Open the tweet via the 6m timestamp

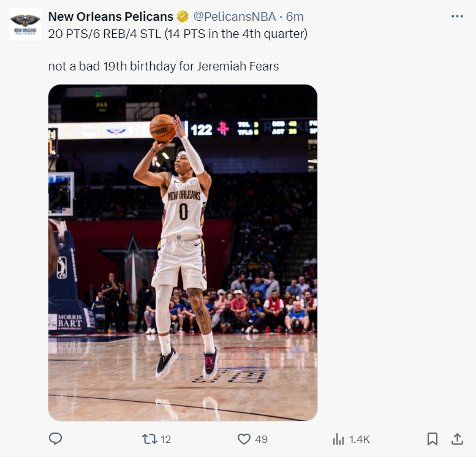[x=295, y=17]
